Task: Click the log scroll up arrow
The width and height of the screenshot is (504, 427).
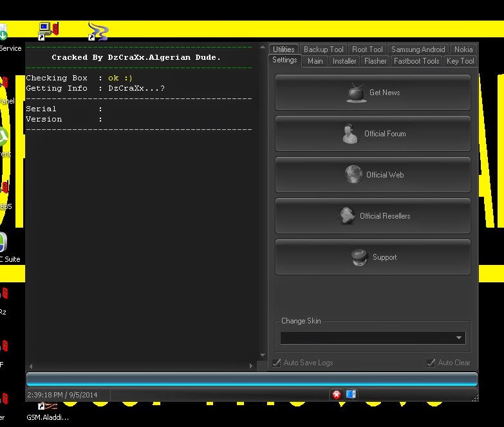Action: [x=262, y=47]
